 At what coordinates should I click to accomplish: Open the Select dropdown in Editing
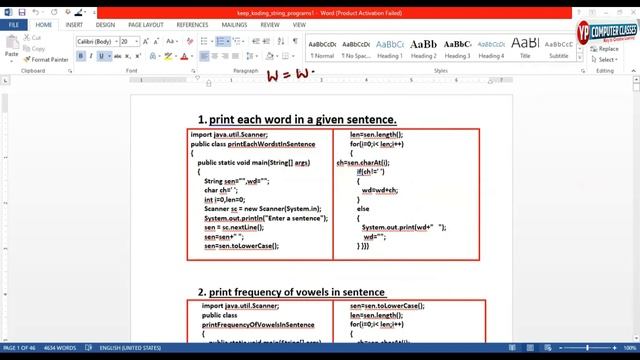point(604,60)
